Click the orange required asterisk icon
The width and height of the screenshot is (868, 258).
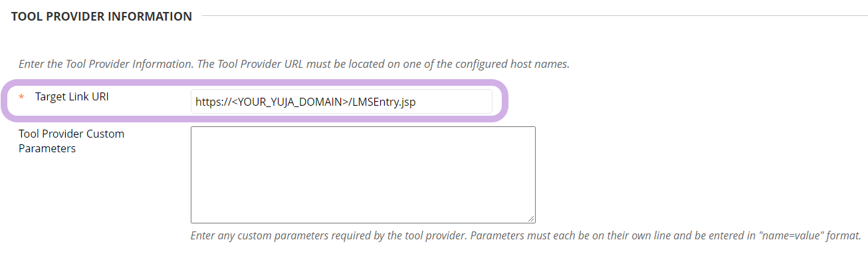(21, 98)
